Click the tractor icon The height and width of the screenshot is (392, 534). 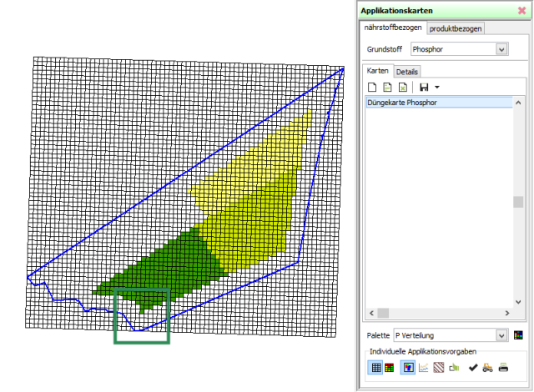[487, 367]
